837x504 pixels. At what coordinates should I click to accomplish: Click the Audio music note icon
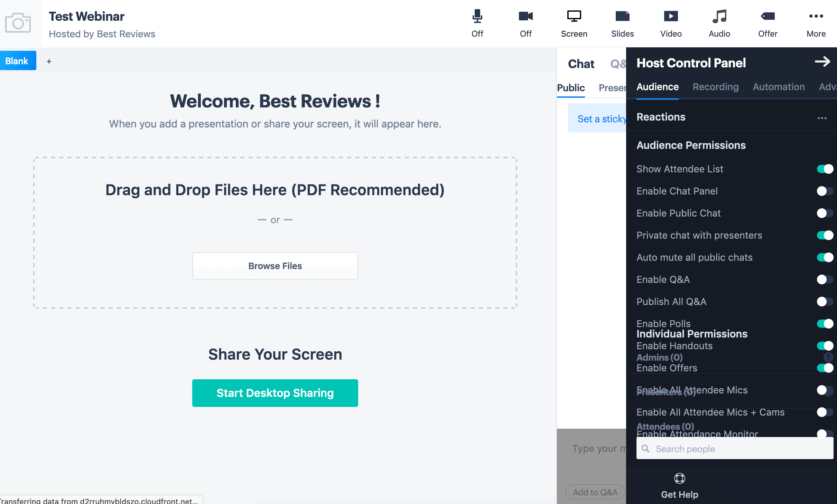719,16
